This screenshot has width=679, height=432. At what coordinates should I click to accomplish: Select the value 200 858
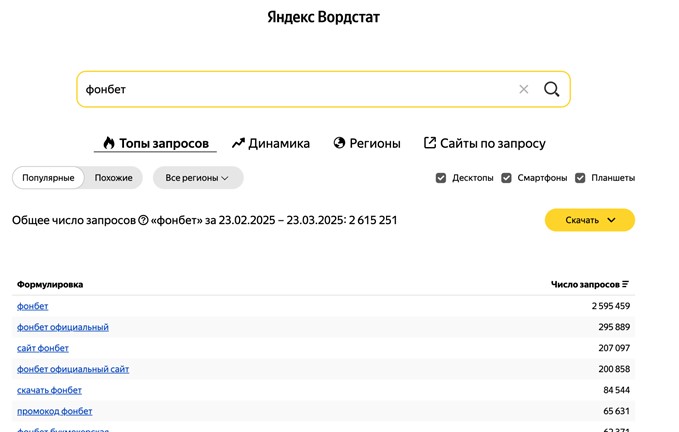(614, 369)
